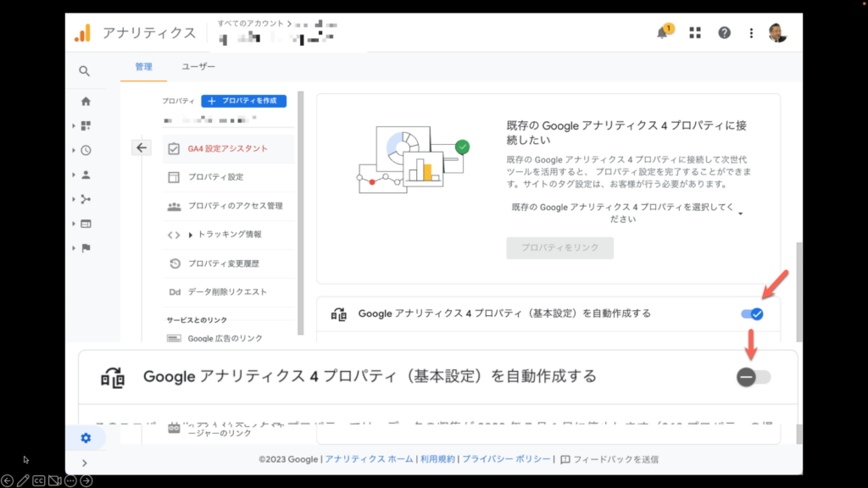
Task: Select the slideshow pen tool
Action: 23,481
